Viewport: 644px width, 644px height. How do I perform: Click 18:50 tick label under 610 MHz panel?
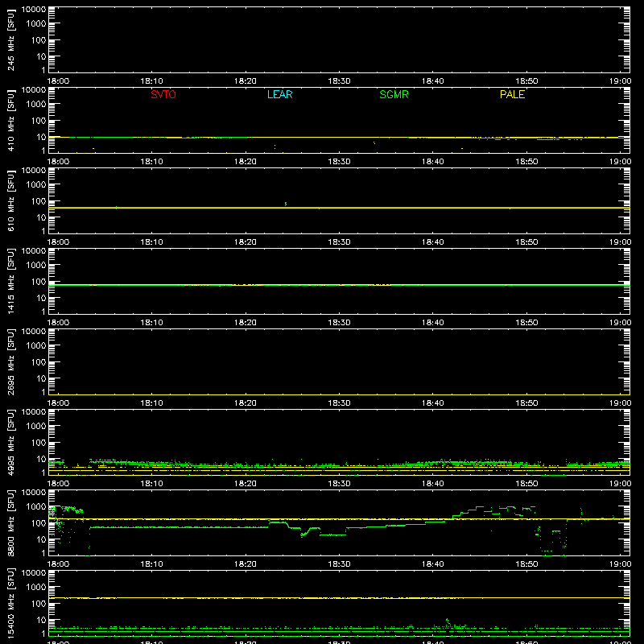526,242
